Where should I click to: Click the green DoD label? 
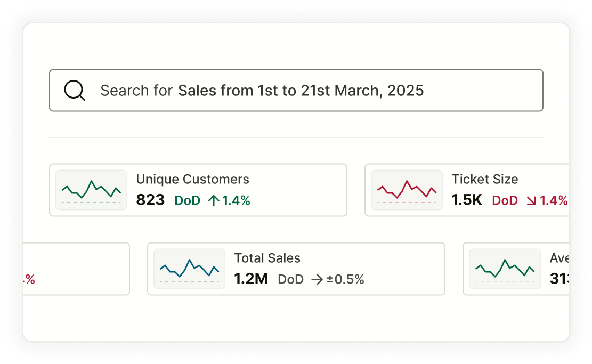(x=188, y=201)
